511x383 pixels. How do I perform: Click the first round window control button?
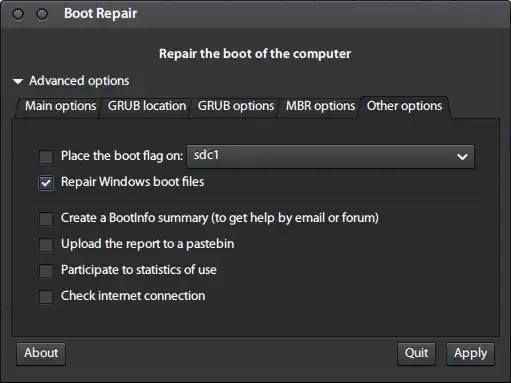tap(18, 14)
